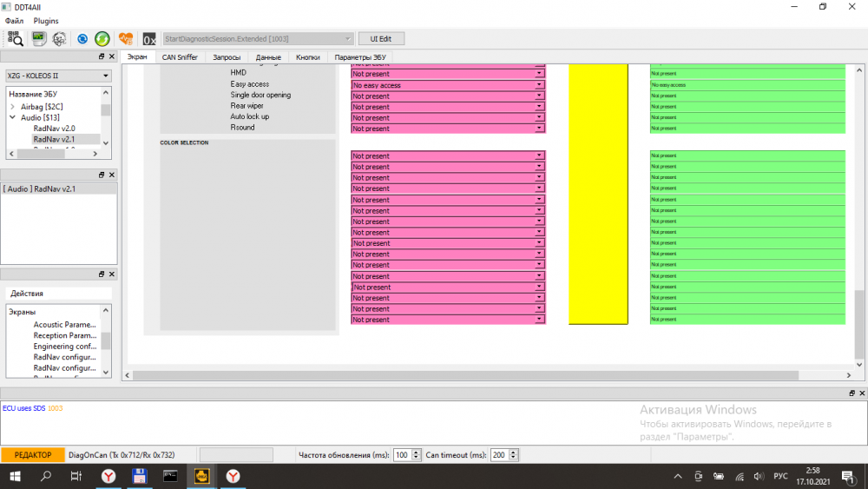Click the floppy disk taskbar app icon

(140, 476)
